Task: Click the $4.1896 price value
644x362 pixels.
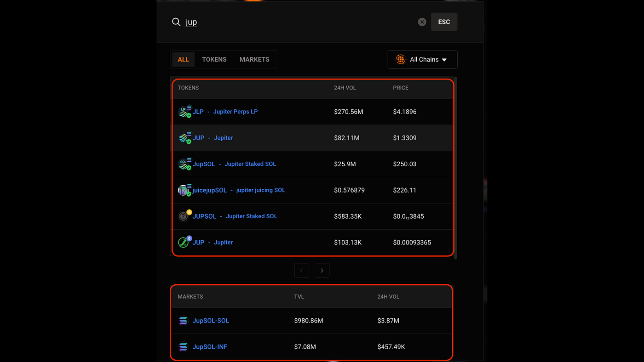Action: click(405, 112)
